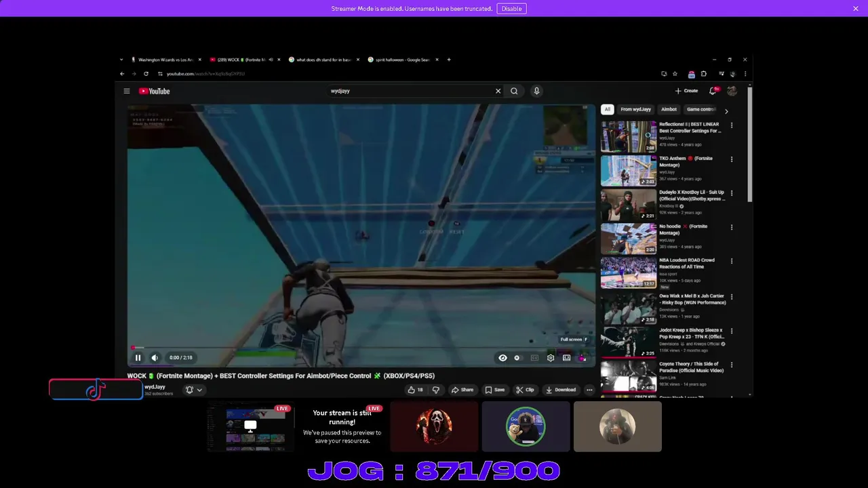Open NBA Loudest ROAD Crowd Reactions video
Viewport: 868px width, 488px height.
(x=629, y=272)
